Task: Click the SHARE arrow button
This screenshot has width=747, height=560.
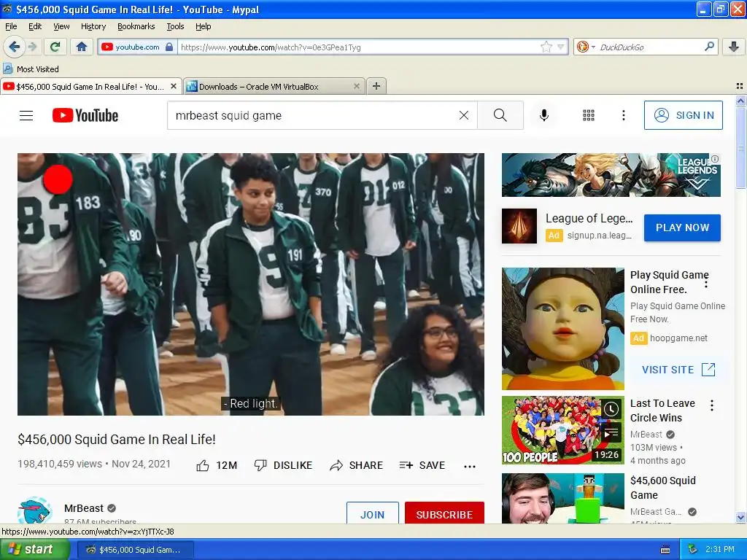Action: 356,465
